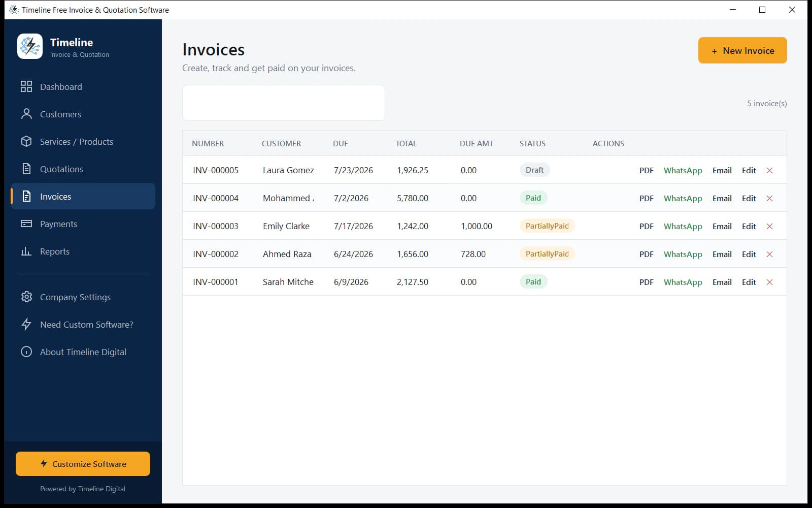Screen dimensions: 812x508
Task: Email invoice INV-000003
Action: tap(722, 226)
